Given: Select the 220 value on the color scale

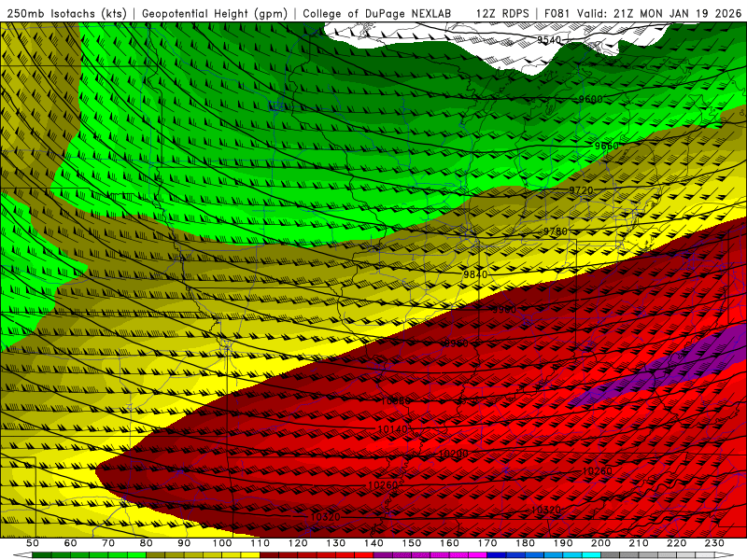Looking at the screenshot, I should click(x=676, y=543).
